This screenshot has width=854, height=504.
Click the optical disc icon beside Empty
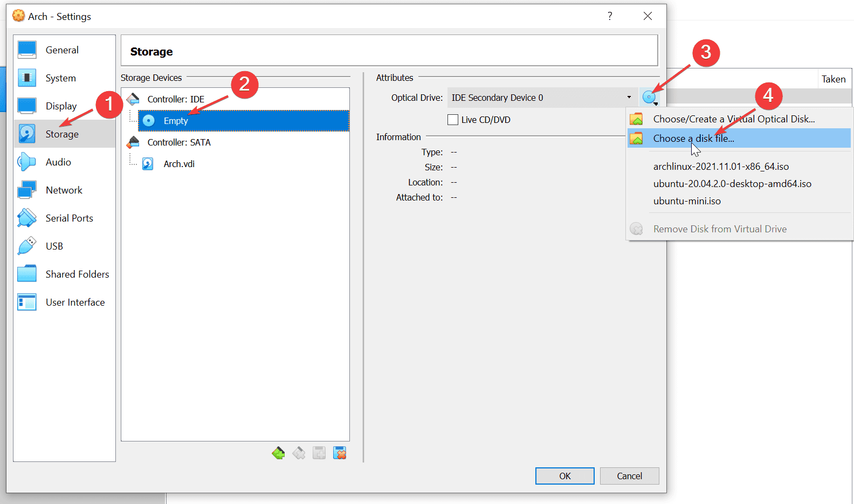(x=149, y=121)
